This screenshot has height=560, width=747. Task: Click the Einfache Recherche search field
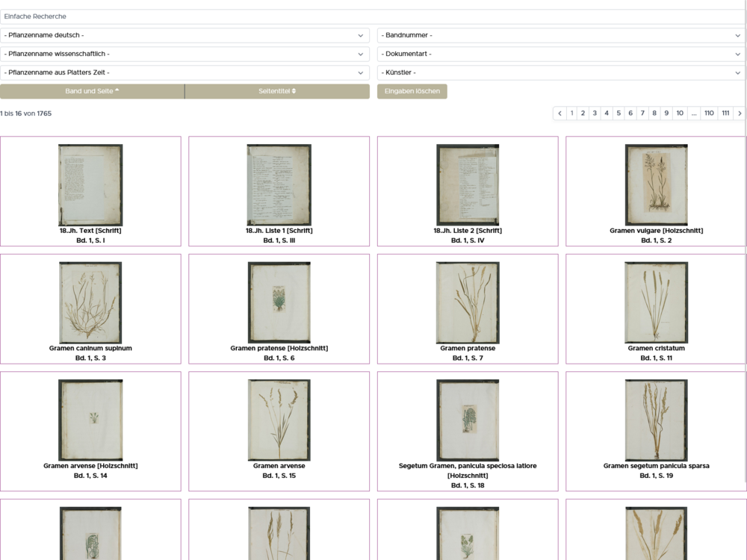373,16
